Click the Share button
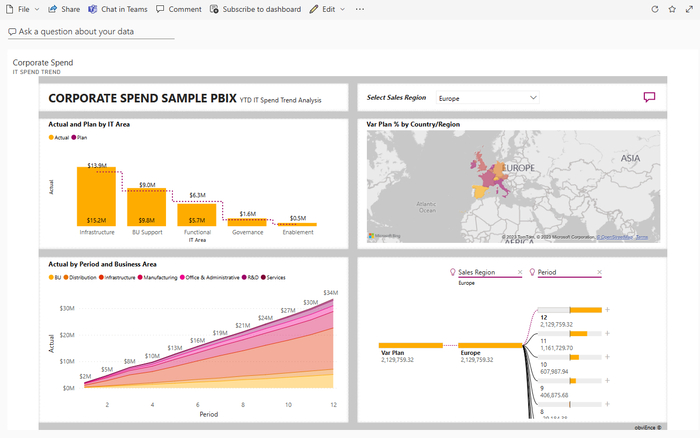700x438 pixels. (64, 9)
